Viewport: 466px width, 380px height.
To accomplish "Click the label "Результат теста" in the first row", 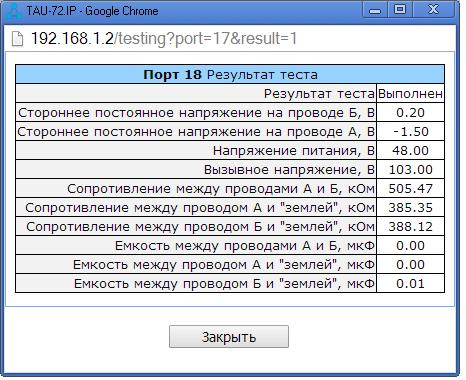I will [x=319, y=94].
